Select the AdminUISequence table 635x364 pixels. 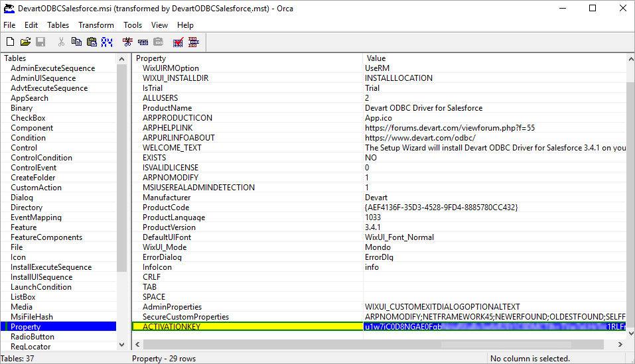43,78
